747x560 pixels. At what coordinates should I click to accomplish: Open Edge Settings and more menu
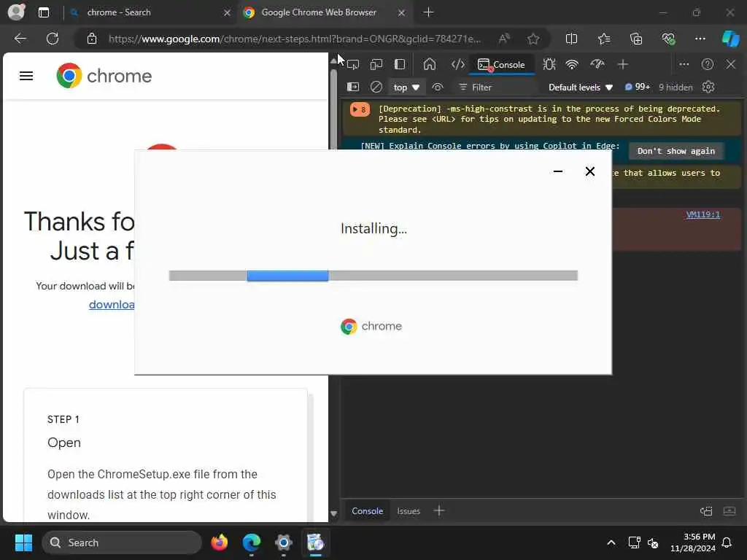pyautogui.click(x=700, y=39)
